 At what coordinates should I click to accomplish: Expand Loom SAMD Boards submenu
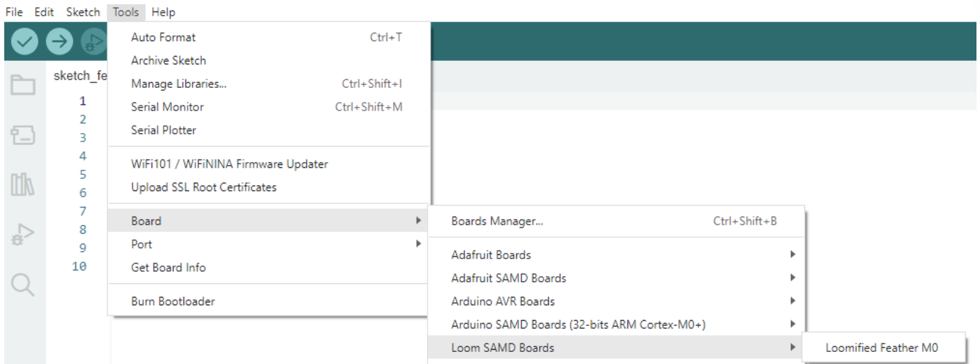click(x=616, y=348)
